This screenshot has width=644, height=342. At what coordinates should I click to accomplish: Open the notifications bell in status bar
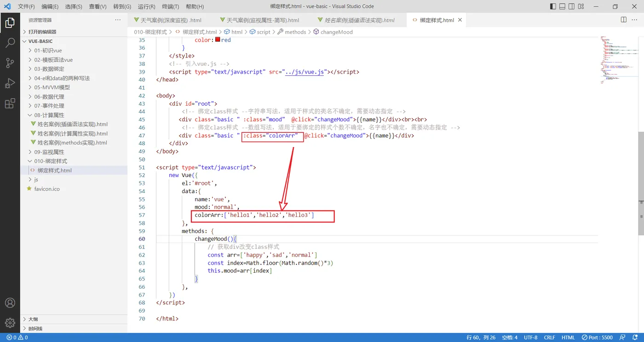coord(635,337)
